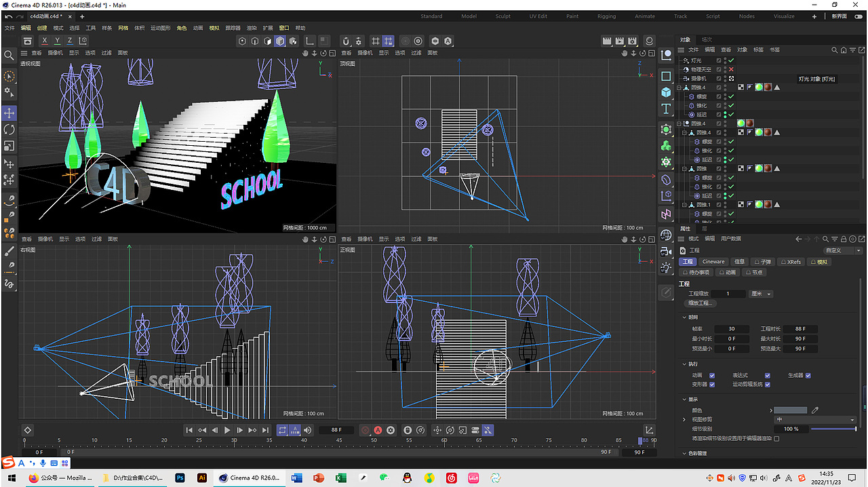Toggle the 动画 checkbox under 执行
Screen dimensions: 868x487
tap(712, 375)
